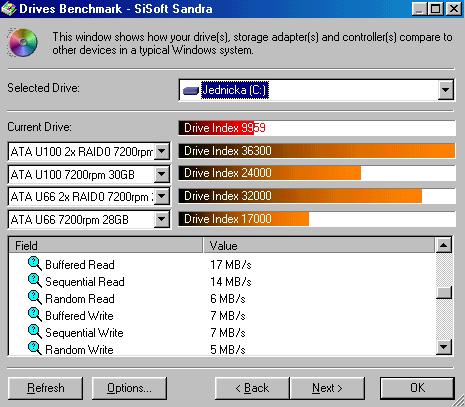465x407 pixels.
Task: Open the Options dialog button
Action: [129, 388]
